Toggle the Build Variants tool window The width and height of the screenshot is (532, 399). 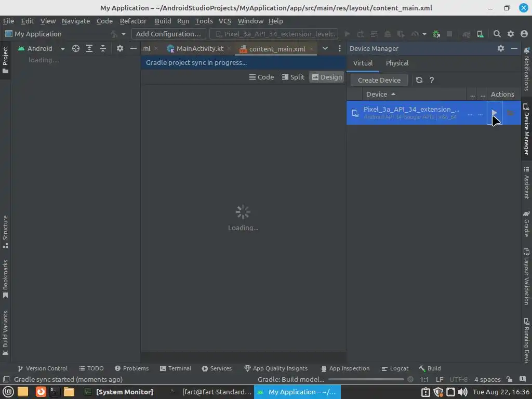point(5,333)
